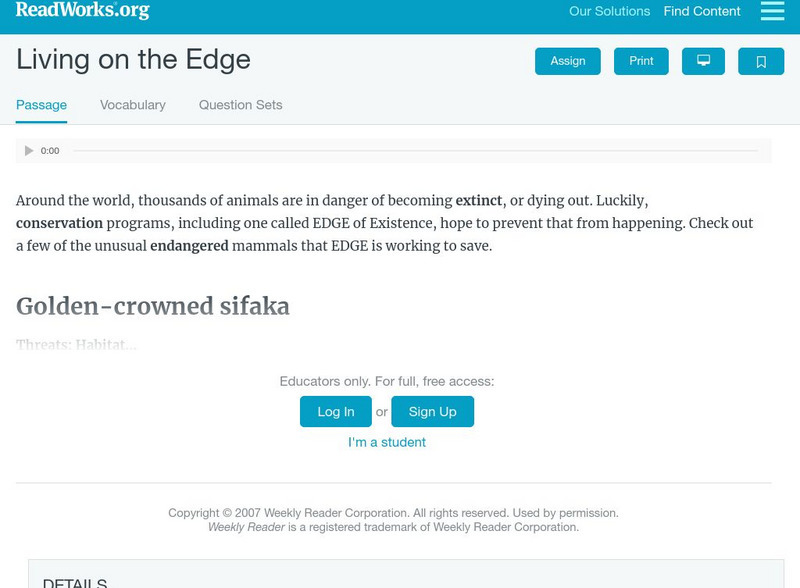800x588 pixels.
Task: Open the Find Content menu
Action: tap(699, 12)
